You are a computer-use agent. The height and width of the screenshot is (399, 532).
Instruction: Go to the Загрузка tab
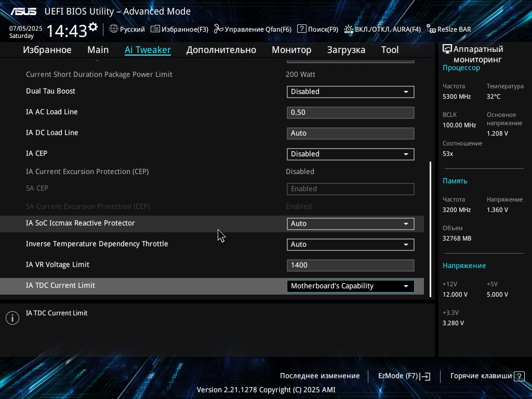[x=346, y=50]
